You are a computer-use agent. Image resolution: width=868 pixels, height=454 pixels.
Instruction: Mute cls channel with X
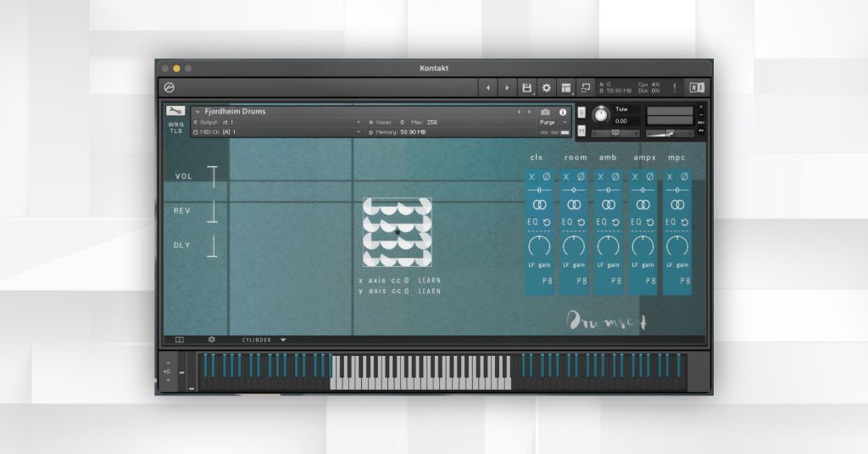(531, 176)
